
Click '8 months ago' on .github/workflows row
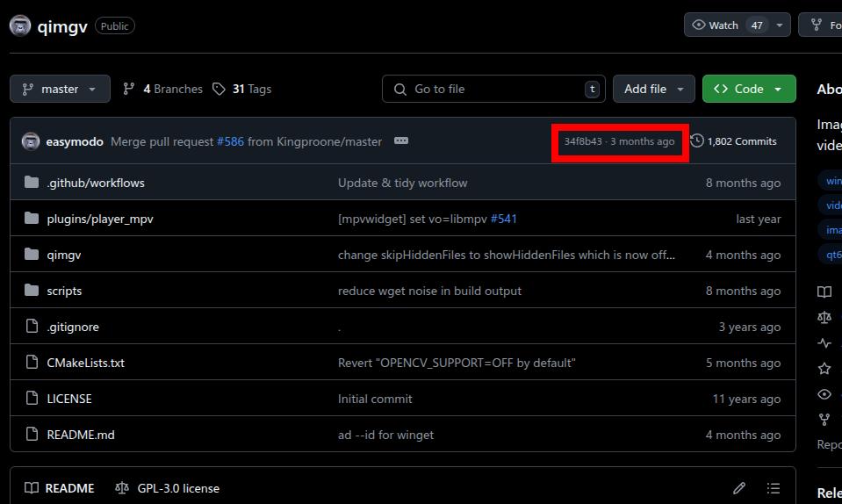point(743,183)
